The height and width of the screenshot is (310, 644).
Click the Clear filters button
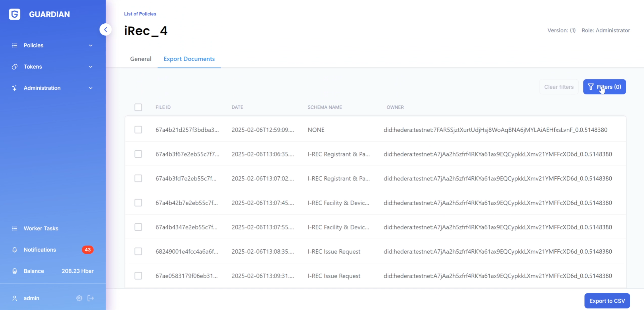tap(559, 87)
